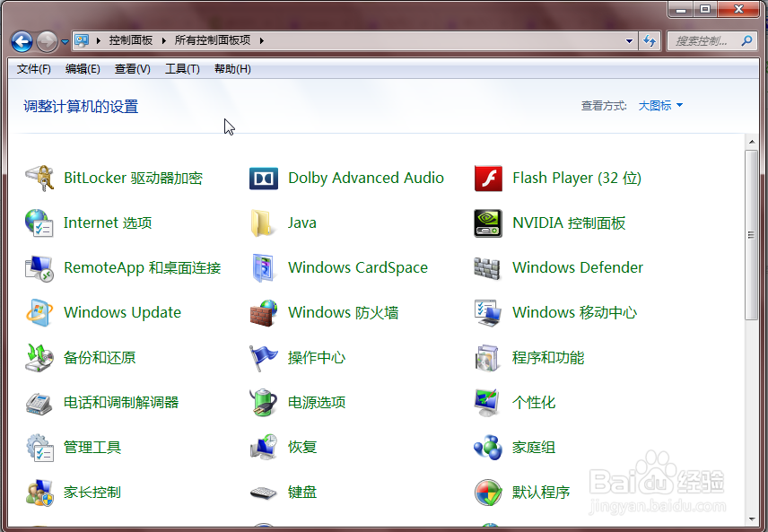Image resolution: width=768 pixels, height=532 pixels.
Task: Open the 管理工具 gear icon
Action: 40,448
